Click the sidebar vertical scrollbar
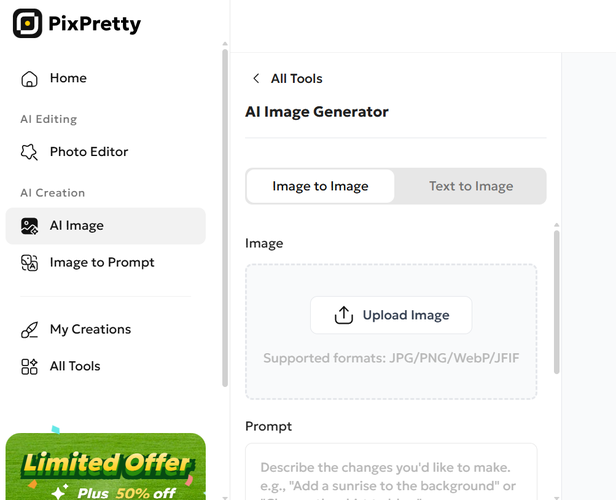This screenshot has width=616, height=500. point(225,218)
